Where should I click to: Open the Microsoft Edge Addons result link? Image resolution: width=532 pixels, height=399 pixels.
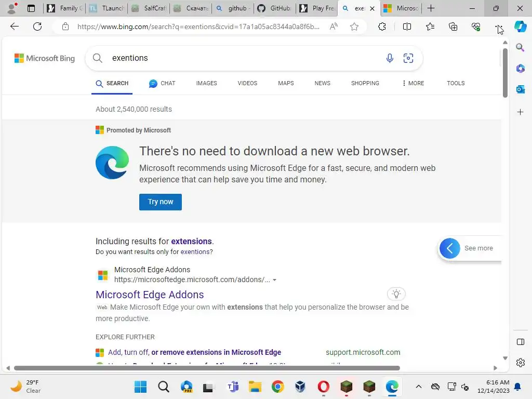point(150,295)
